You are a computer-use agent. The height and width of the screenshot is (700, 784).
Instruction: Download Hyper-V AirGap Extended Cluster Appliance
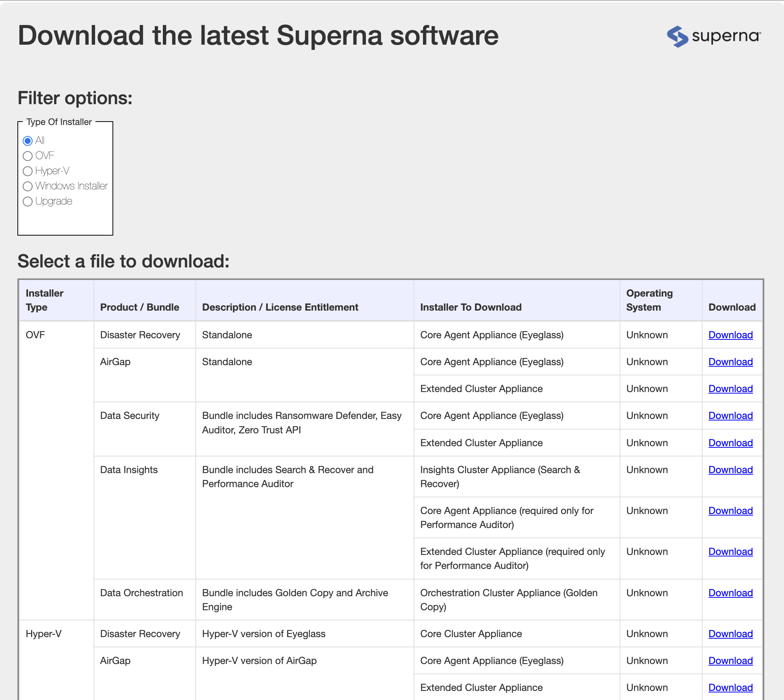pyautogui.click(x=730, y=688)
